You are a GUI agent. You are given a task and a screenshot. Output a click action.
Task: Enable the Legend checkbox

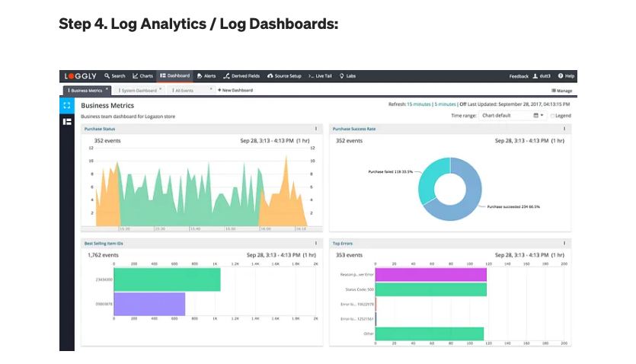pyautogui.click(x=553, y=116)
